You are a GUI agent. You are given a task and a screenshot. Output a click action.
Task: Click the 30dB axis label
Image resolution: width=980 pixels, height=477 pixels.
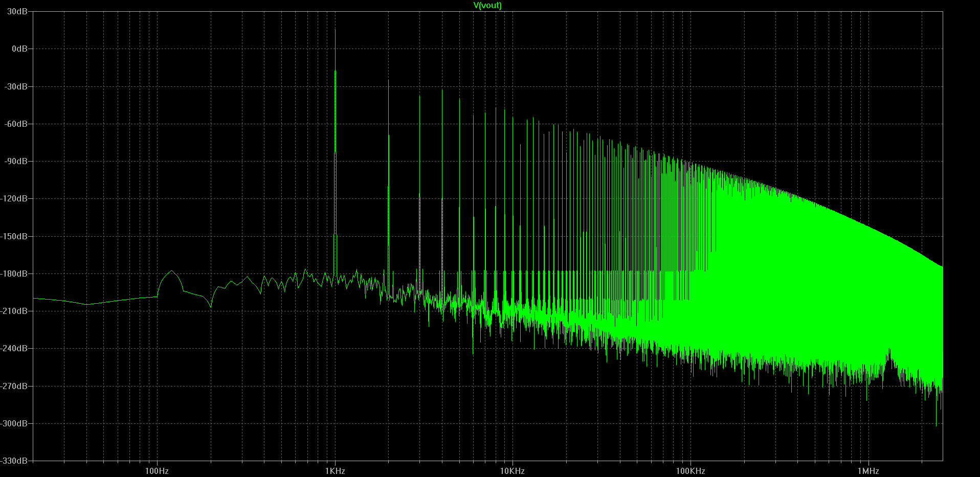coord(18,11)
